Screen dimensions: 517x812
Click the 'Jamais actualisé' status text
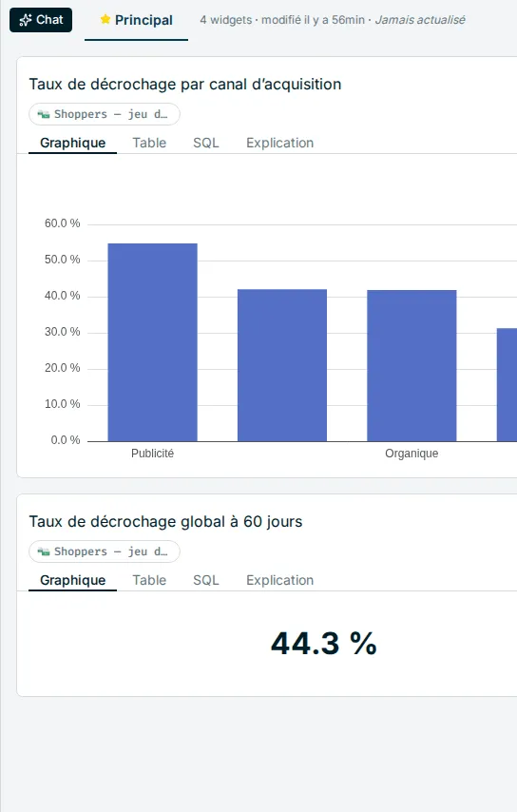[420, 20]
